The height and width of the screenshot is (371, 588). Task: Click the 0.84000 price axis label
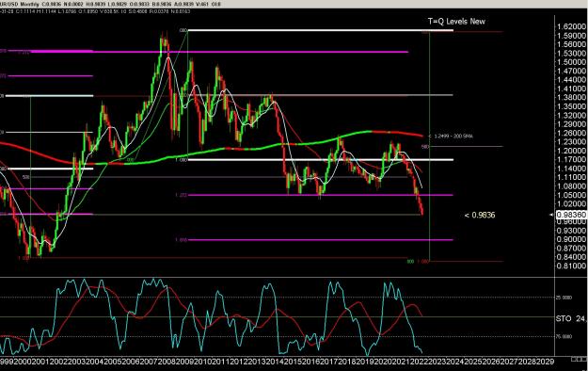pos(571,257)
